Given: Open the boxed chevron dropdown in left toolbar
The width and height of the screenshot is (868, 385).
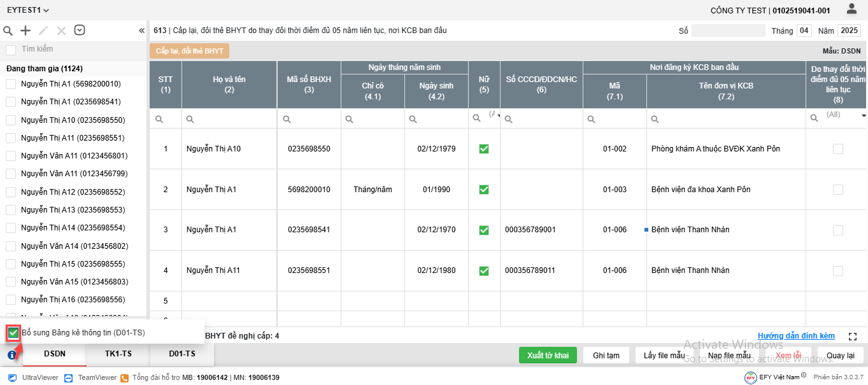Looking at the screenshot, I should coord(80,30).
